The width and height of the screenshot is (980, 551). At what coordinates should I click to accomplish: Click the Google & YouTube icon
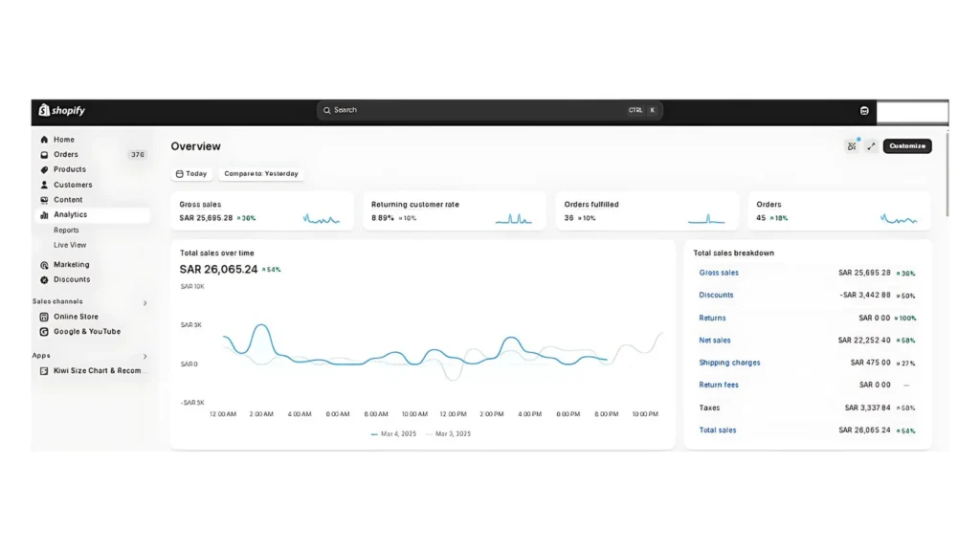[x=44, y=332]
